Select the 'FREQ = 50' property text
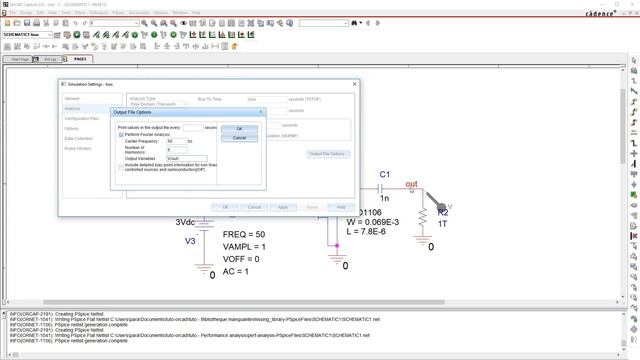640x360 pixels. (x=244, y=234)
